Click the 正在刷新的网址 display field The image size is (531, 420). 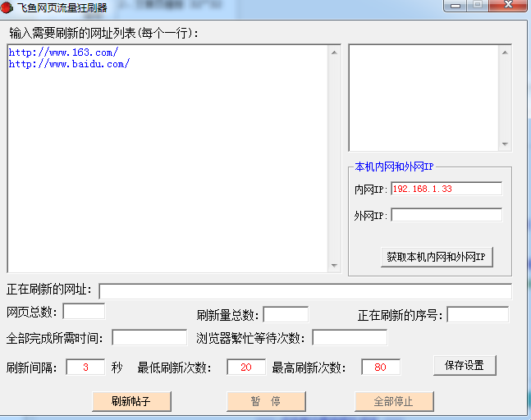click(x=304, y=291)
